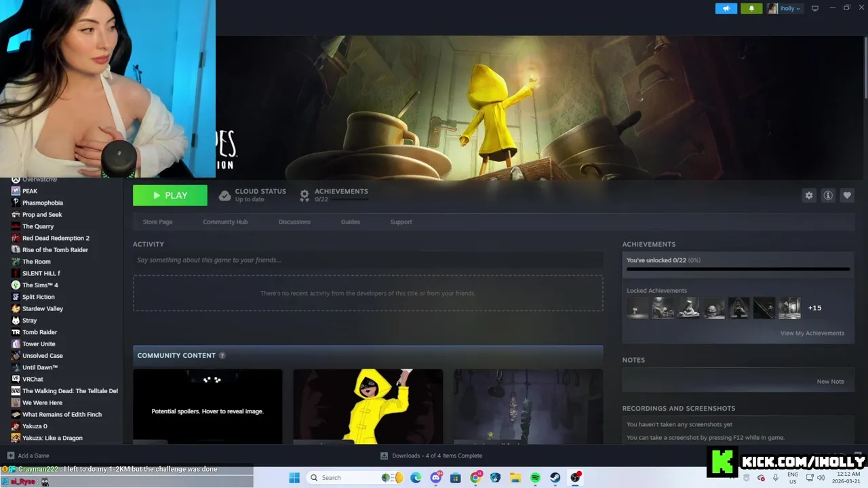Open Windows Start menu

294,478
